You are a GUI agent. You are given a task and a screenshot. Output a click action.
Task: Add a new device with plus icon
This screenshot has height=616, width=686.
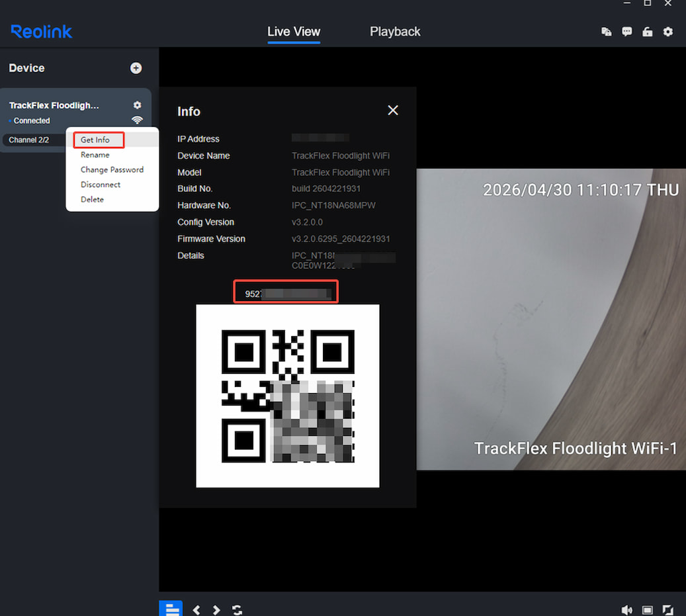136,68
